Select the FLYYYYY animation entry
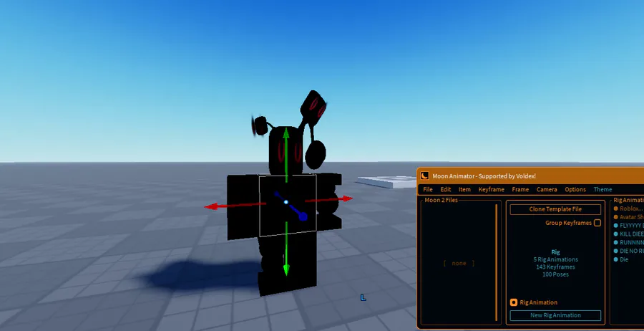 [x=629, y=226]
